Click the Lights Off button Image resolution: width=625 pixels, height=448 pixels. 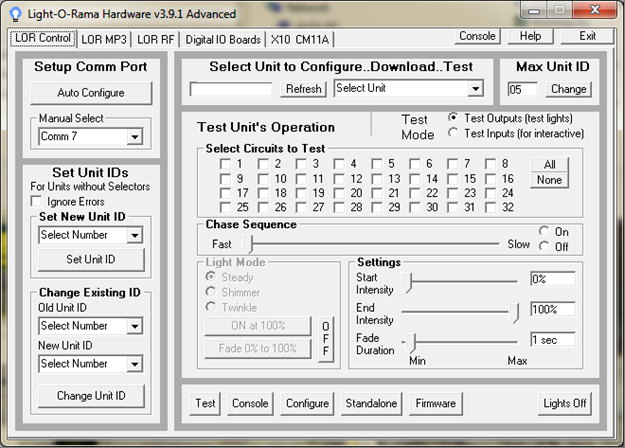(564, 403)
